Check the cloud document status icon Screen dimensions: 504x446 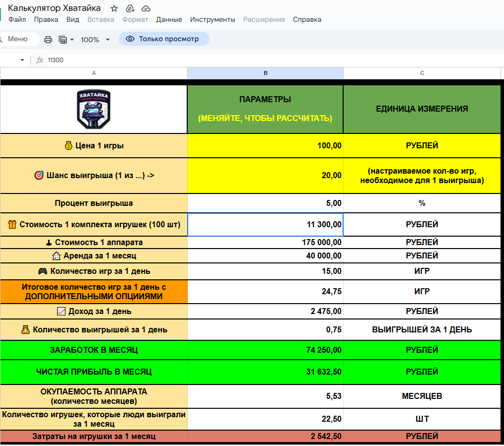click(x=146, y=8)
